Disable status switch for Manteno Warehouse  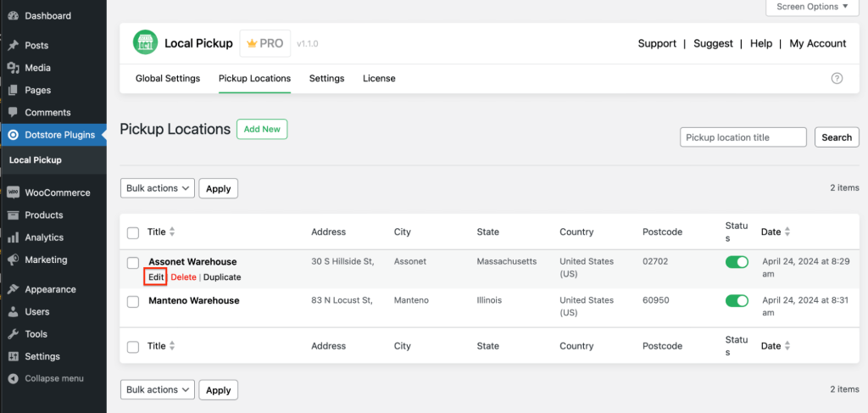737,301
